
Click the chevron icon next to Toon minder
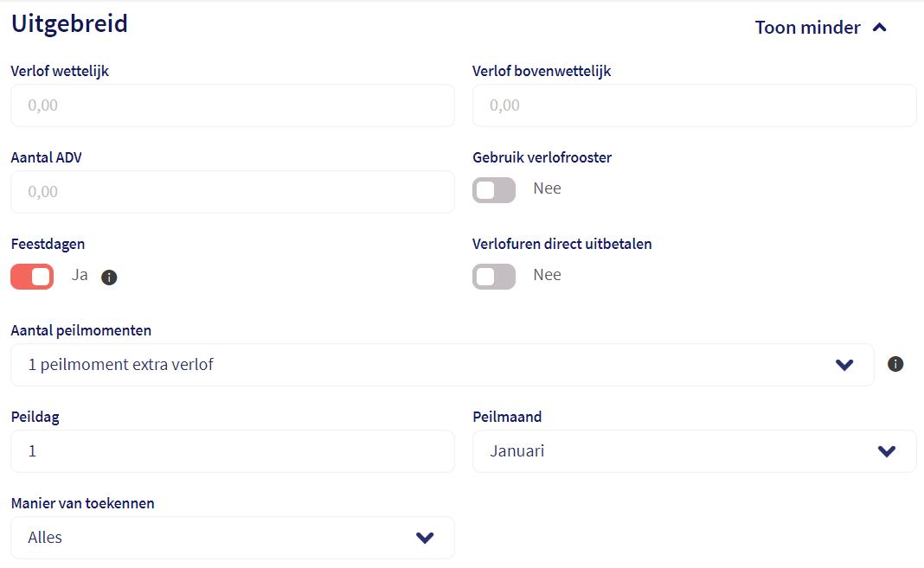pyautogui.click(x=880, y=27)
